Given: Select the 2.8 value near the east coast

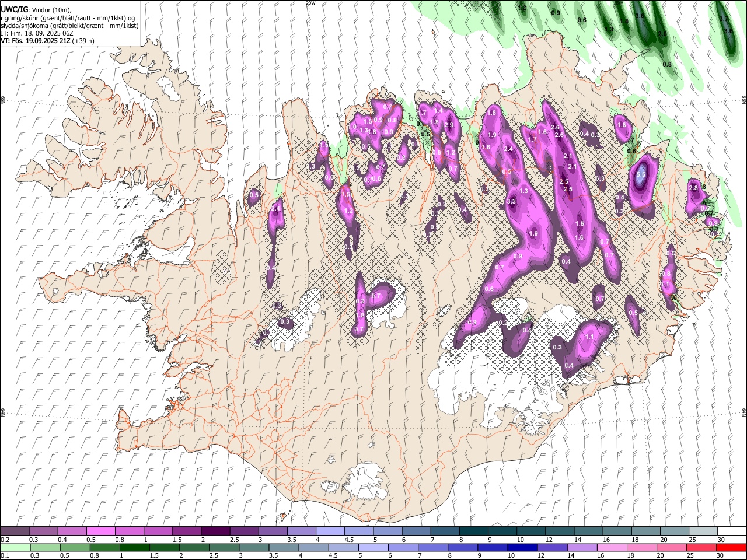Looking at the screenshot, I should coord(693,188).
